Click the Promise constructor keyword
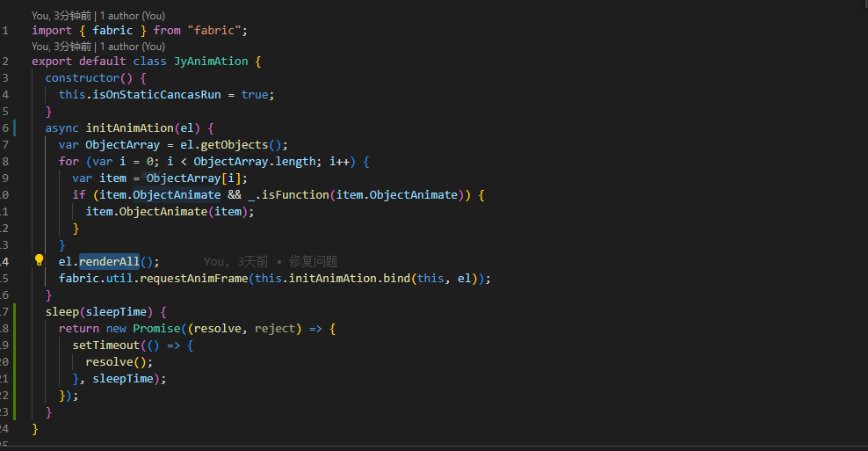 [156, 329]
